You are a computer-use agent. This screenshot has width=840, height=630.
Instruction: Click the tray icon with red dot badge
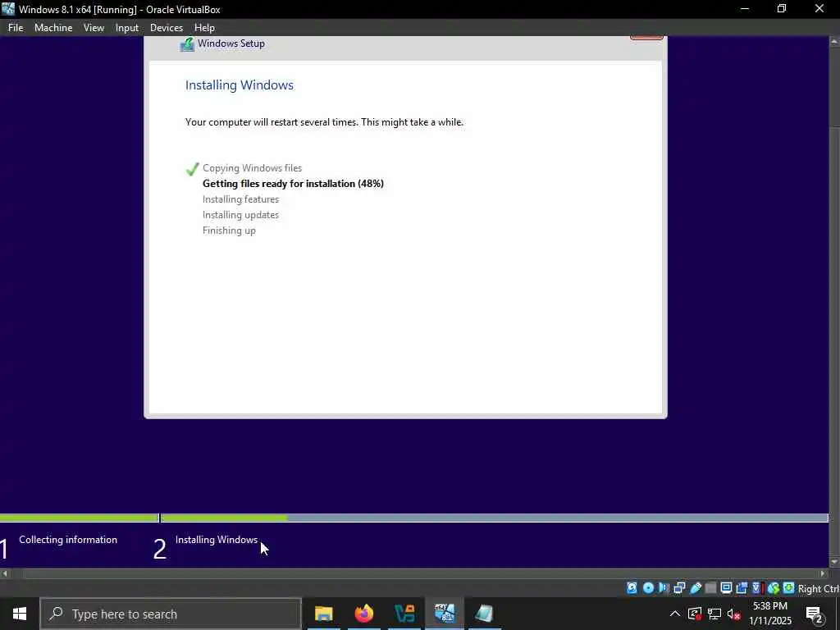click(x=695, y=614)
